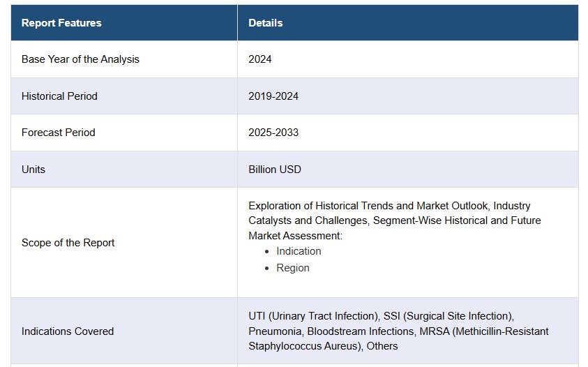This screenshot has width=588, height=367.
Task: Click the Market Assessment text line
Action: [295, 236]
